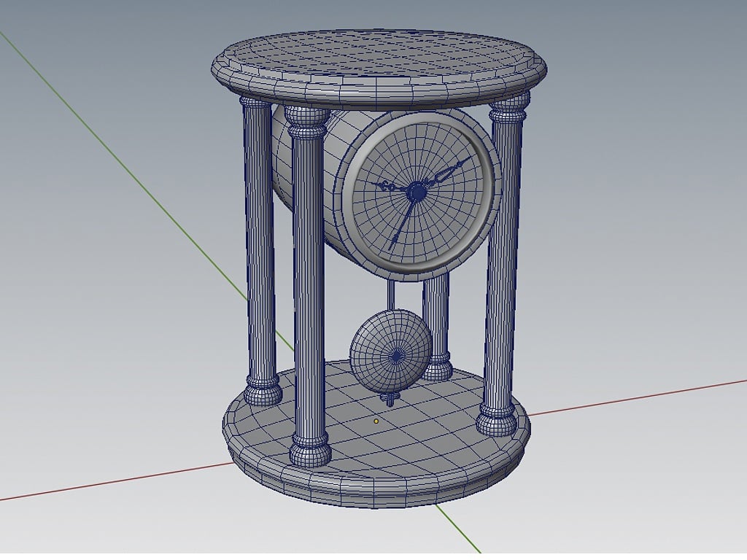Select the clock hand pointing upper right
The width and height of the screenshot is (747, 560).
tap(452, 169)
